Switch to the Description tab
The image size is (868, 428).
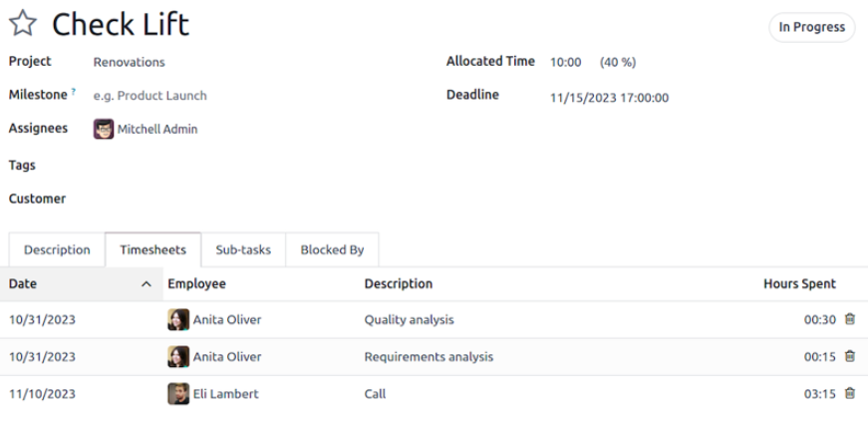57,249
